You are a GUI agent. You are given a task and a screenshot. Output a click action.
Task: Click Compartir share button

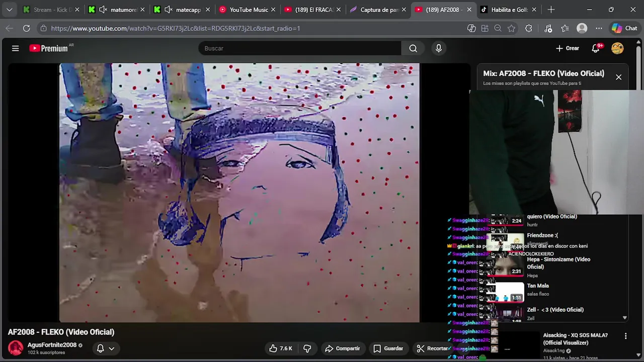tap(343, 348)
